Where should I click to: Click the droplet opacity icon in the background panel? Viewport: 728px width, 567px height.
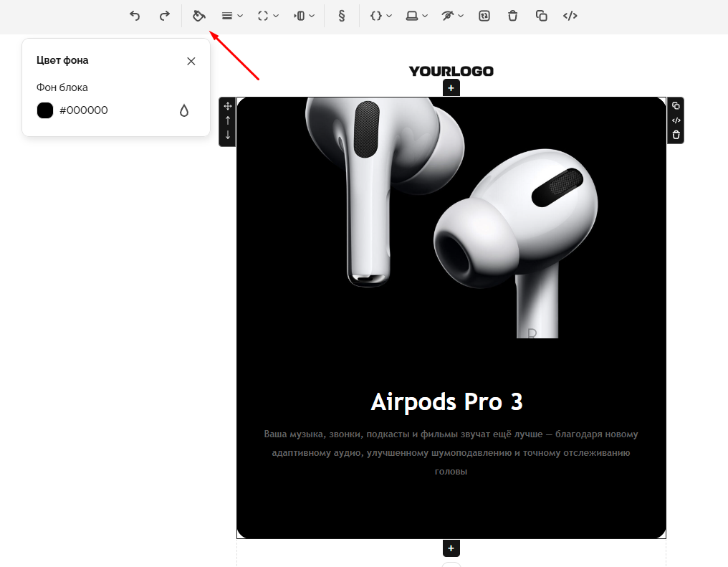[x=184, y=110]
